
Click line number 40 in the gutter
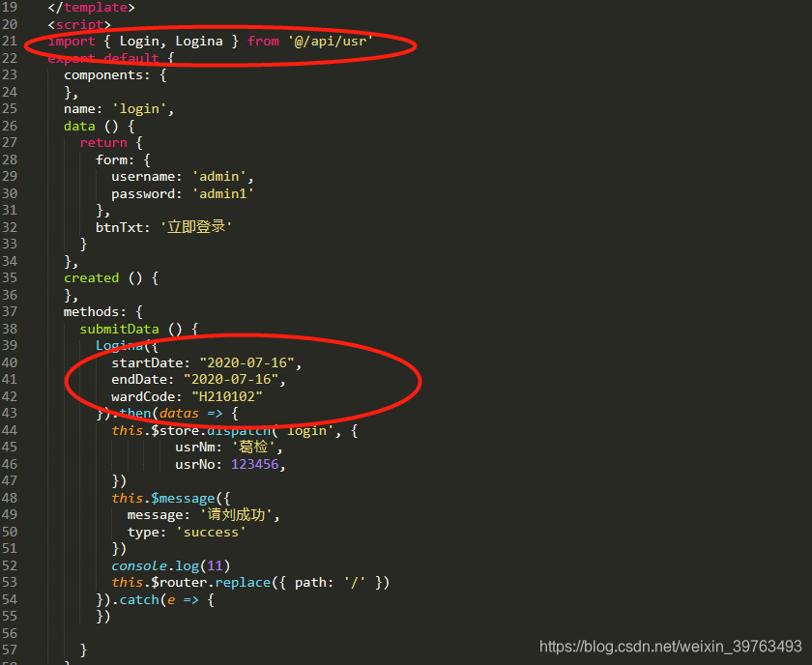[10, 362]
